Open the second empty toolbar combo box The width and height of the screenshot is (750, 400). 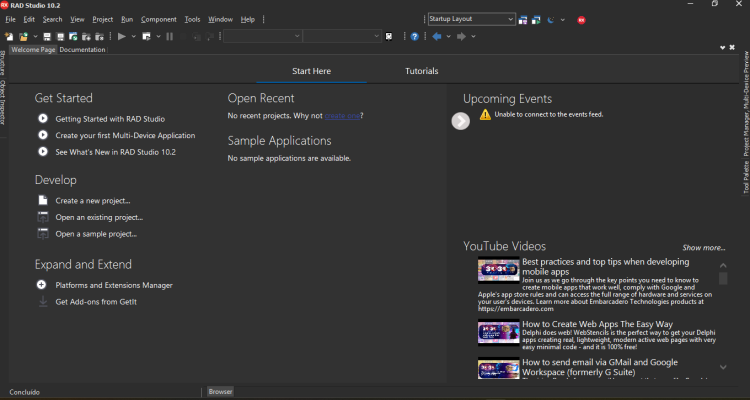click(x=342, y=36)
